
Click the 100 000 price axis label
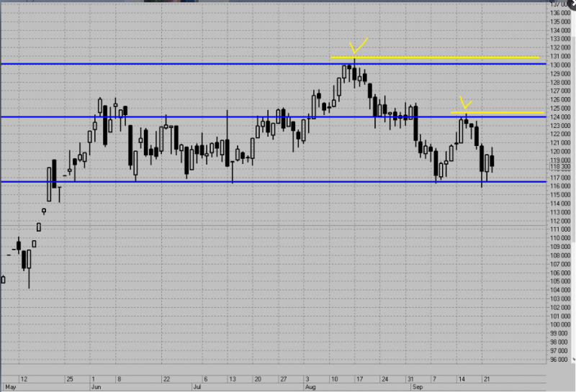[x=560, y=325]
